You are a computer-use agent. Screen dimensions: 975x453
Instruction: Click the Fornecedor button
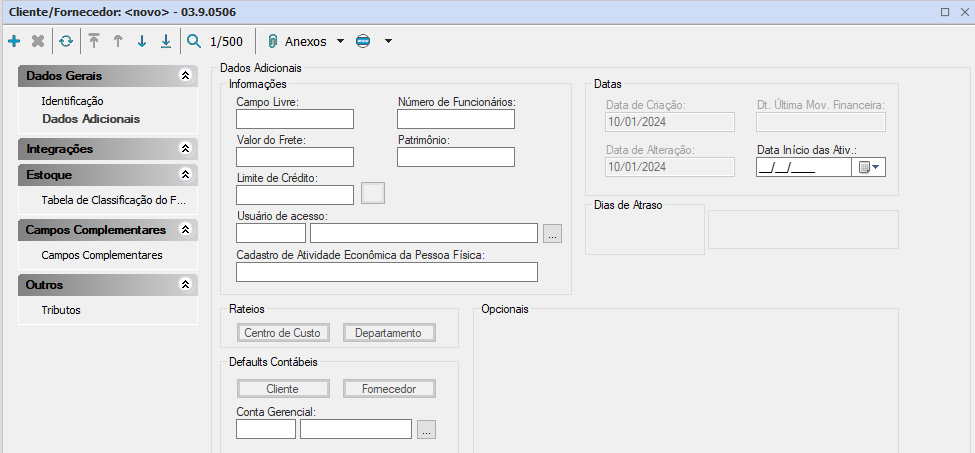(389, 389)
